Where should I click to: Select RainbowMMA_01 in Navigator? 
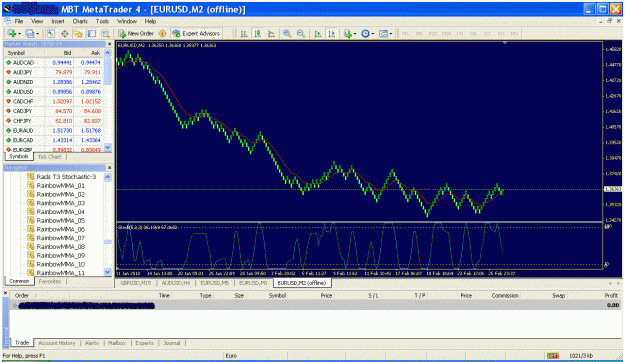[x=61, y=185]
